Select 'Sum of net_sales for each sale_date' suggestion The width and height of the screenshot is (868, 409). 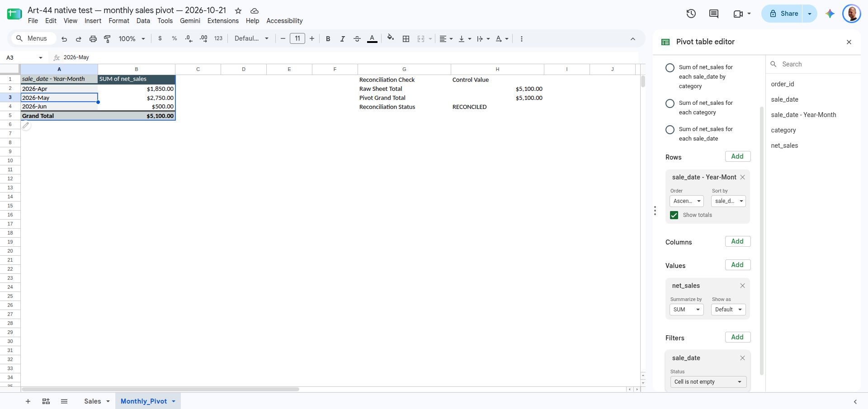[670, 130]
